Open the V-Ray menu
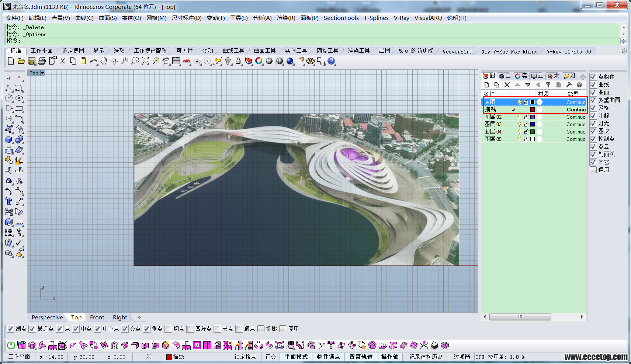Viewport: 631px width, 364px height. (401, 18)
